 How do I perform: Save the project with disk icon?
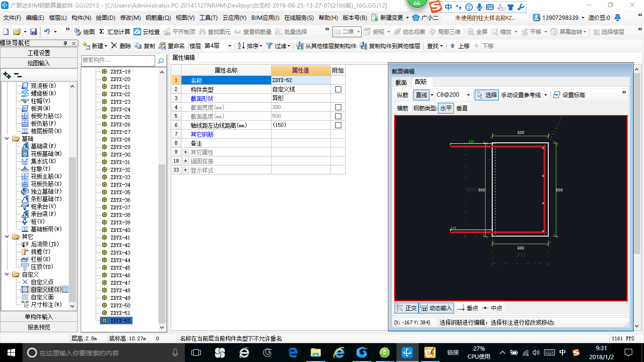tap(33, 32)
